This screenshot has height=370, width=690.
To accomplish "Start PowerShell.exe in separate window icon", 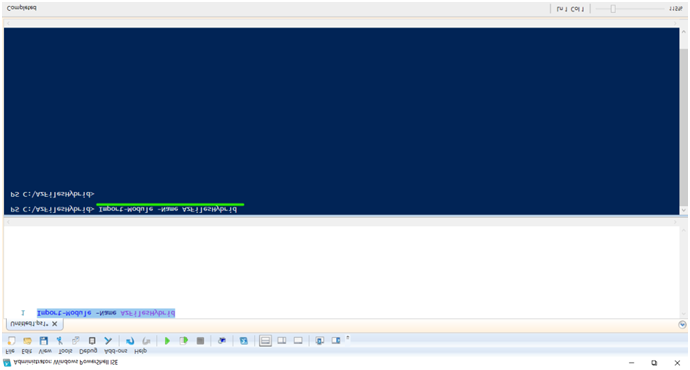I will pos(243,341).
